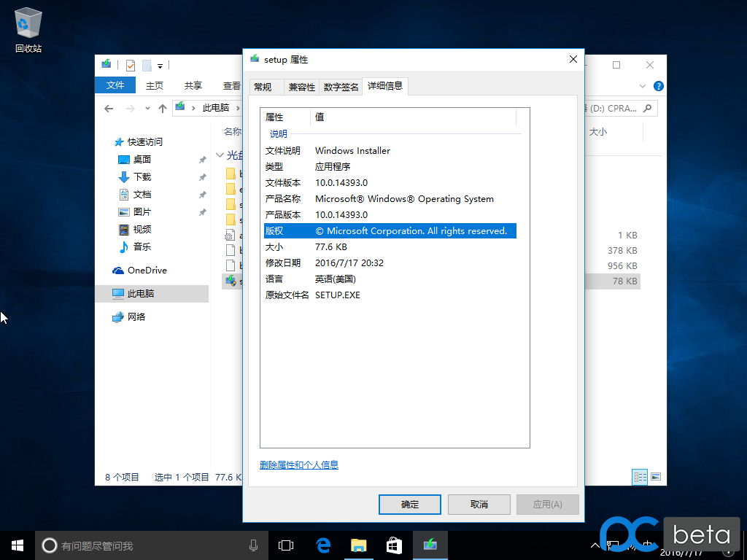Viewport: 747px width, 560px height.
Task: Collapse the file group with the chevron
Action: 220,155
